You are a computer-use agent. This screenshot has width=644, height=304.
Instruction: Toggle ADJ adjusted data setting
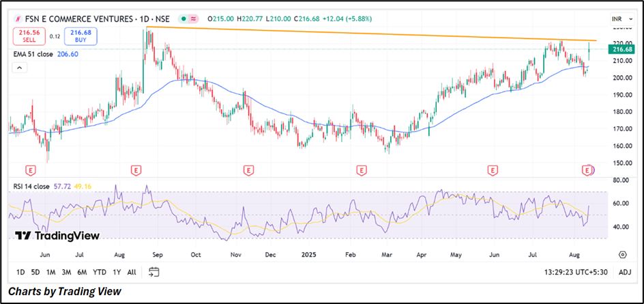click(x=624, y=272)
